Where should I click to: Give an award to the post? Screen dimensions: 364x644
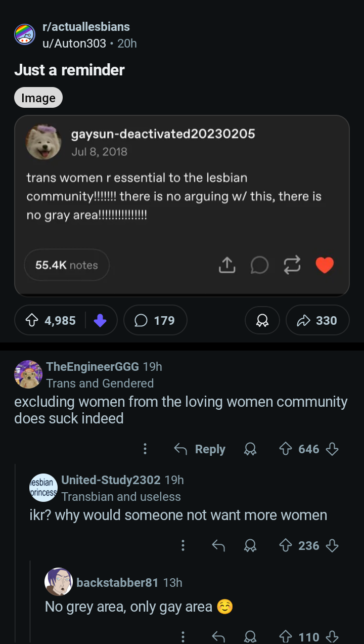point(262,320)
